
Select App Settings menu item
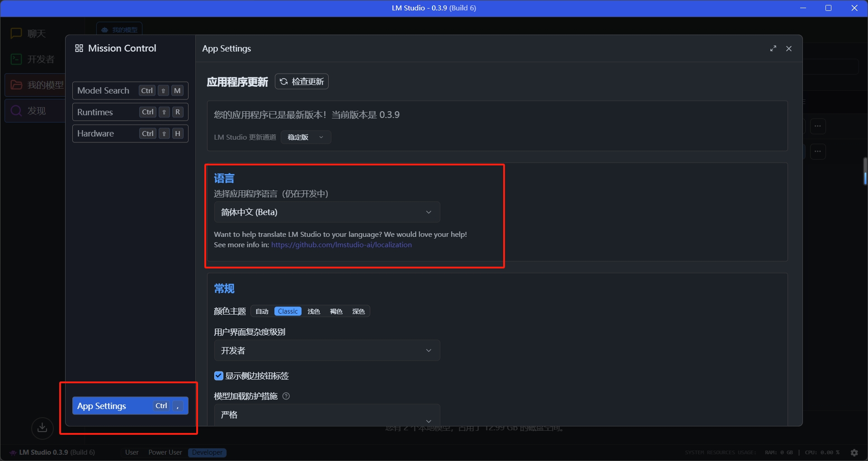pyautogui.click(x=130, y=406)
